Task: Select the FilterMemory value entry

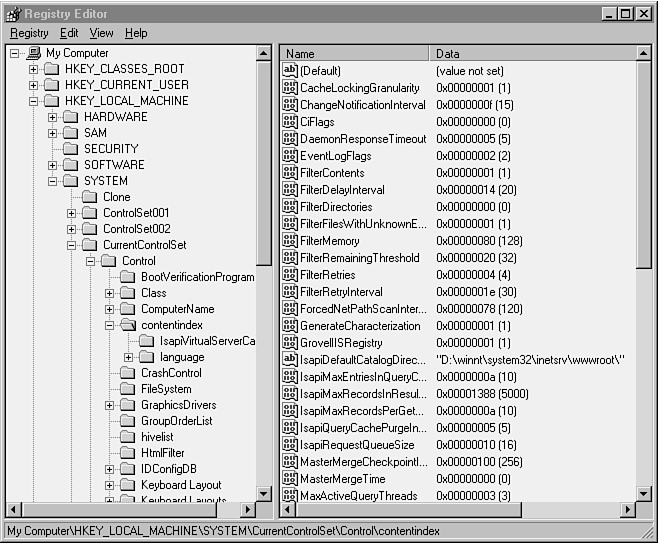Action: click(x=330, y=241)
